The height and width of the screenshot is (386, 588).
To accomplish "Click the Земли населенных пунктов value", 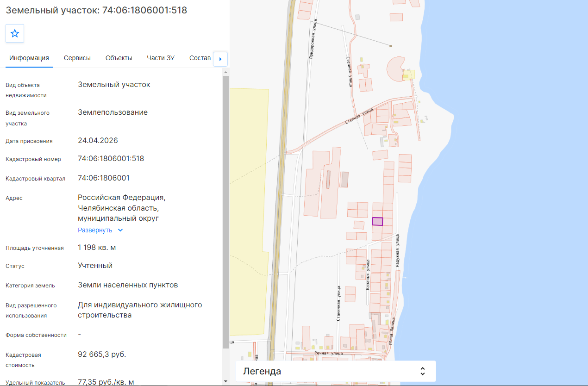I will click(x=128, y=285).
